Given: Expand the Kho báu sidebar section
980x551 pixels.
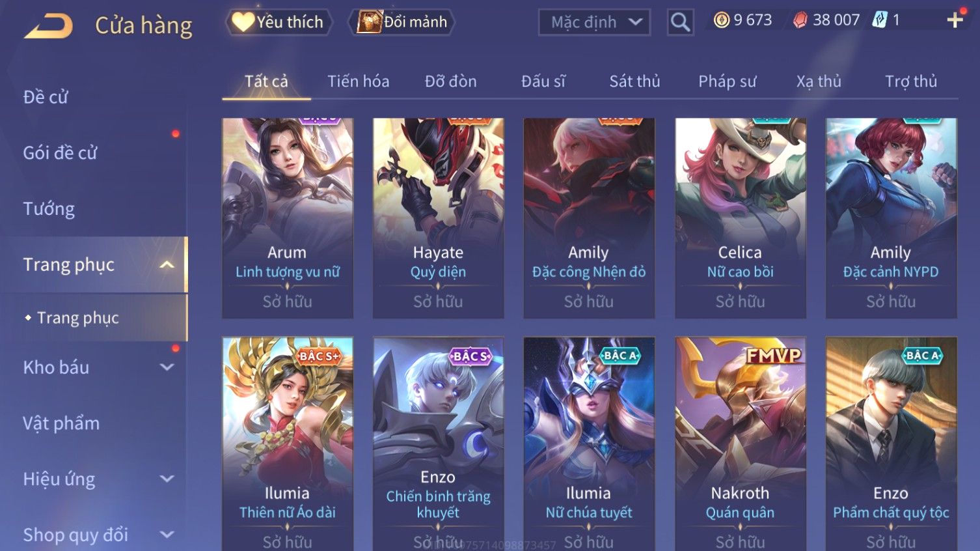Looking at the screenshot, I should point(167,367).
